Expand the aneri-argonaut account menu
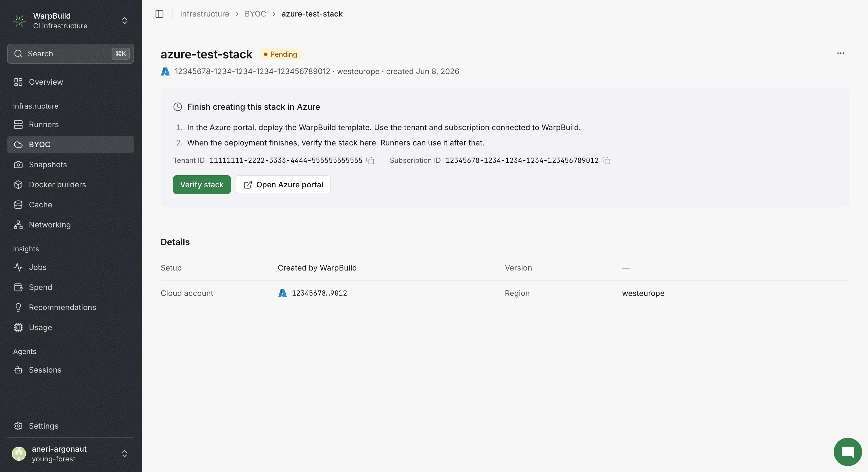This screenshot has width=868, height=472. (x=124, y=454)
